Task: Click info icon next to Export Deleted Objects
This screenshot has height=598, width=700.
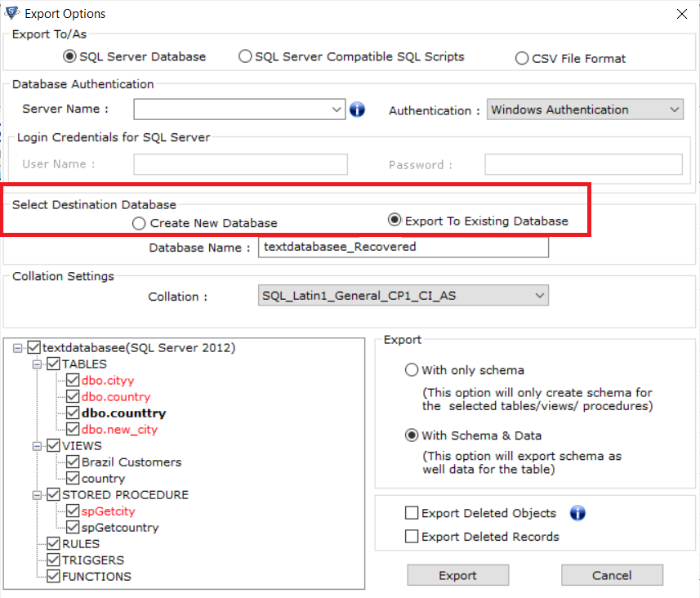Action: point(577,513)
